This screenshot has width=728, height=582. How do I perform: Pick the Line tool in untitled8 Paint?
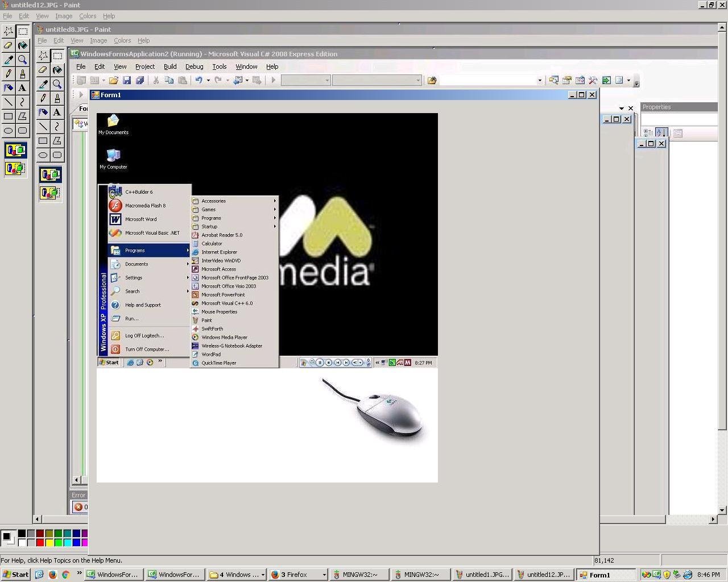tap(43, 127)
